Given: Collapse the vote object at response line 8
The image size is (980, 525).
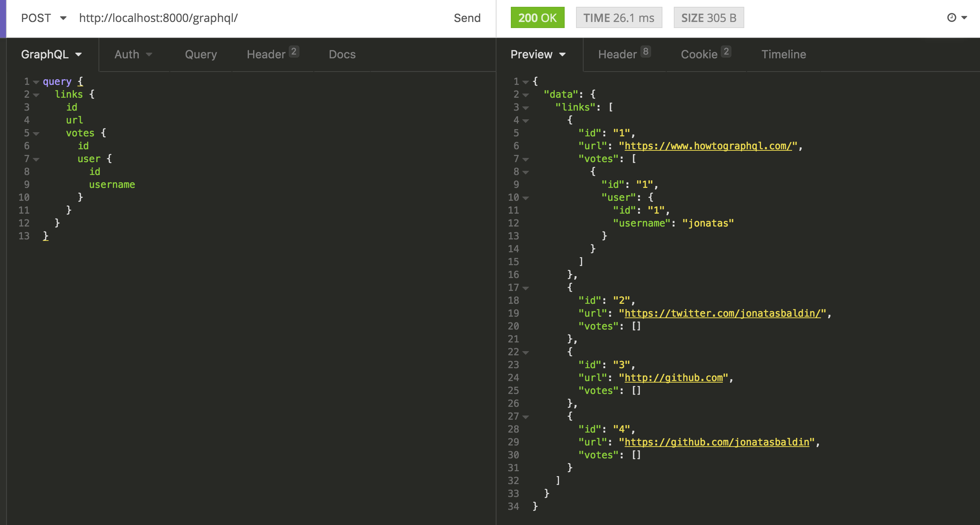Looking at the screenshot, I should [x=525, y=173].
